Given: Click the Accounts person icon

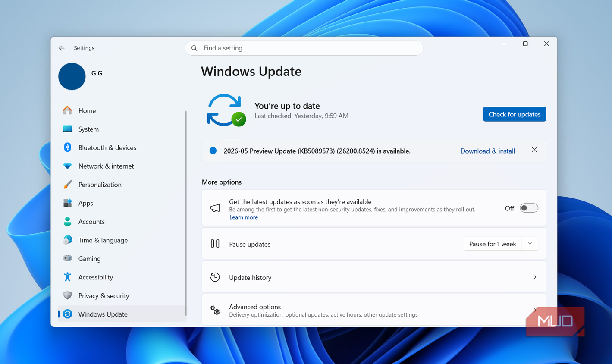Looking at the screenshot, I should click(67, 222).
